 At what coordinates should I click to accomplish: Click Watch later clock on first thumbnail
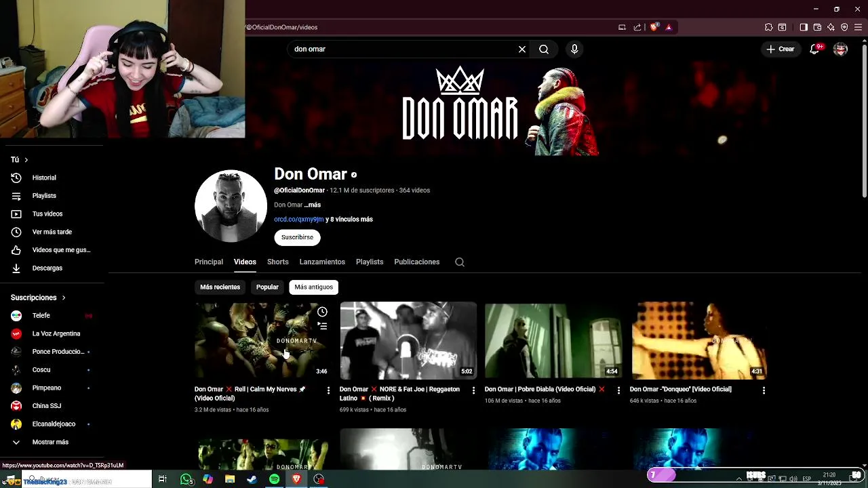[x=322, y=312]
